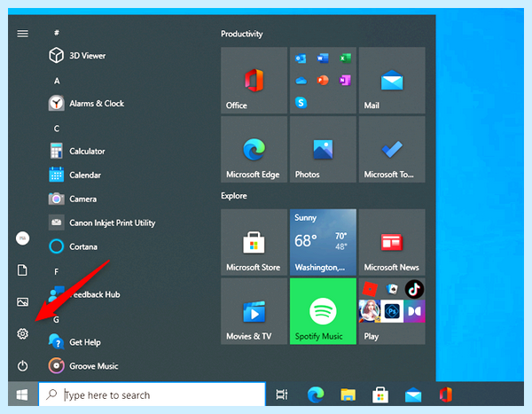Click the A letter header

[57, 81]
